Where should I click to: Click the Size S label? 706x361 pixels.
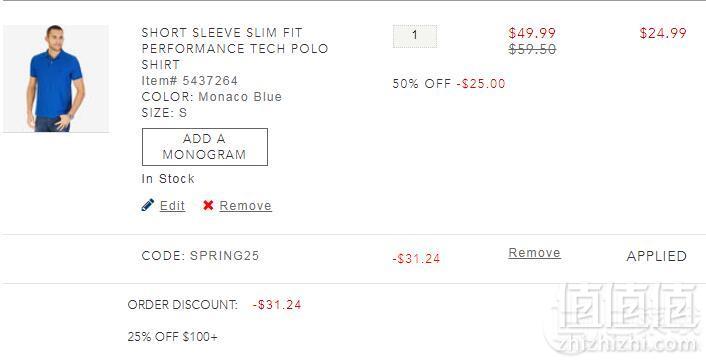coord(164,113)
